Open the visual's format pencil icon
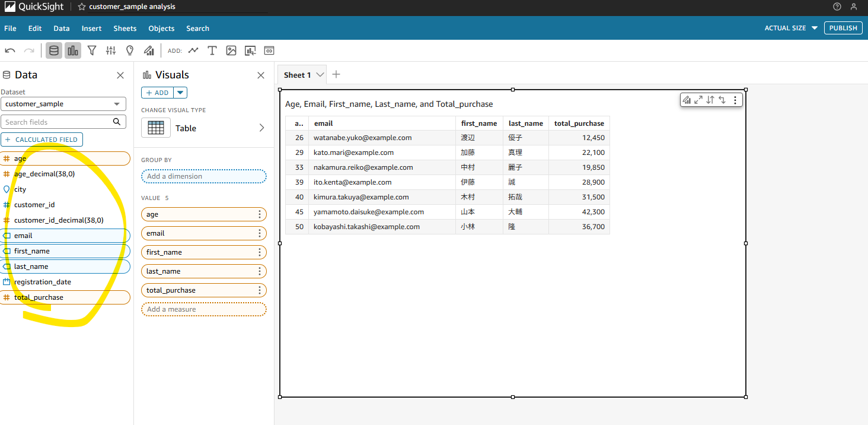Image resolution: width=868 pixels, height=425 pixels. 687,100
